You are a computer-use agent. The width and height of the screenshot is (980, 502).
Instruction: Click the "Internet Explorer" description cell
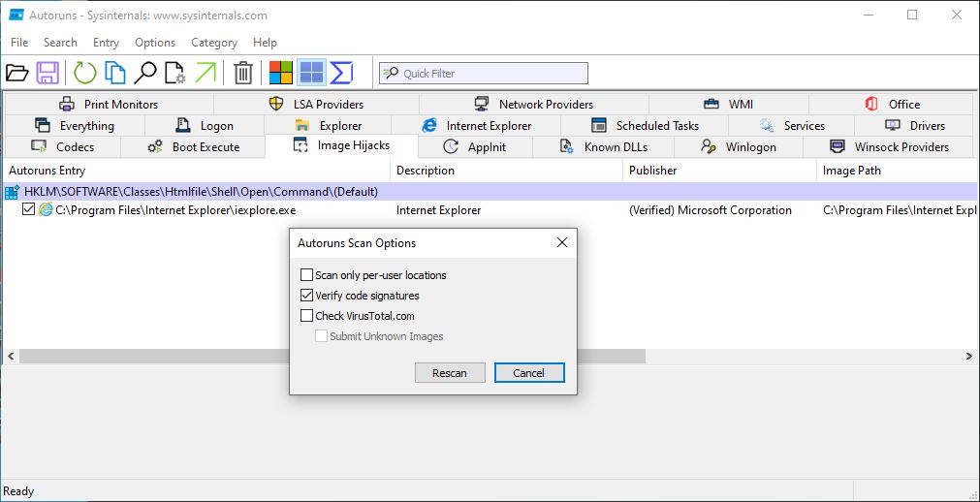point(439,210)
